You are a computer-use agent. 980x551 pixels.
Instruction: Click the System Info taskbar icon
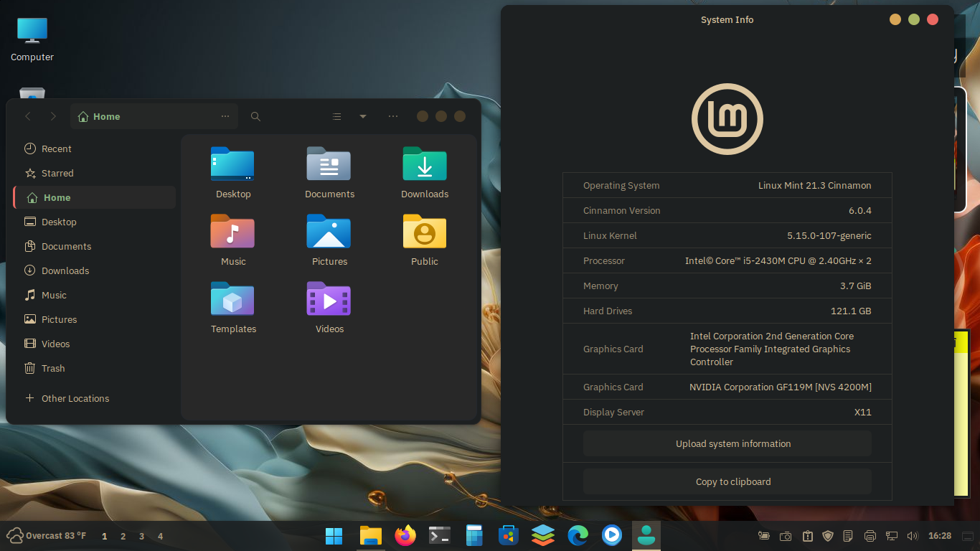pyautogui.click(x=646, y=536)
